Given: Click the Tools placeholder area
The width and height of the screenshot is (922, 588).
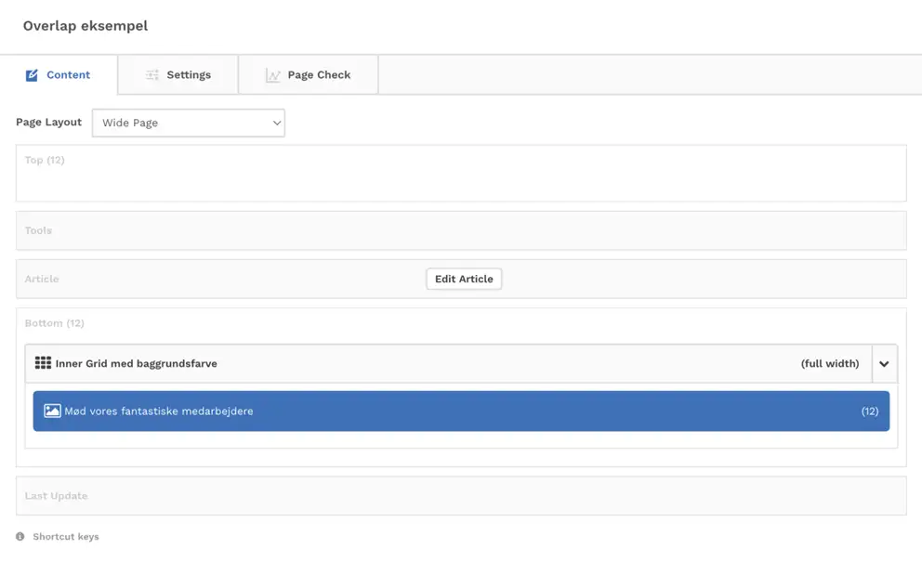Looking at the screenshot, I should (461, 230).
